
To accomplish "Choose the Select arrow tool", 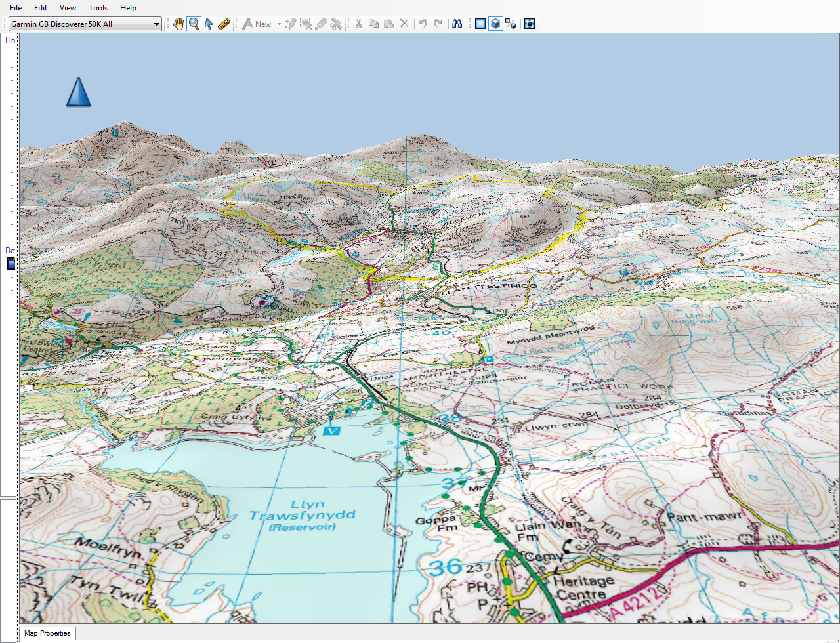I will [x=209, y=24].
